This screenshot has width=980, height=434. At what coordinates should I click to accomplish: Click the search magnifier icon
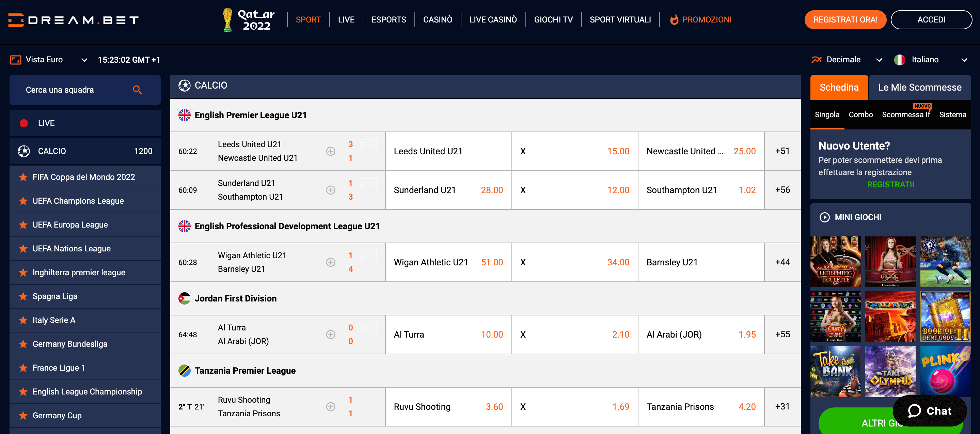137,90
